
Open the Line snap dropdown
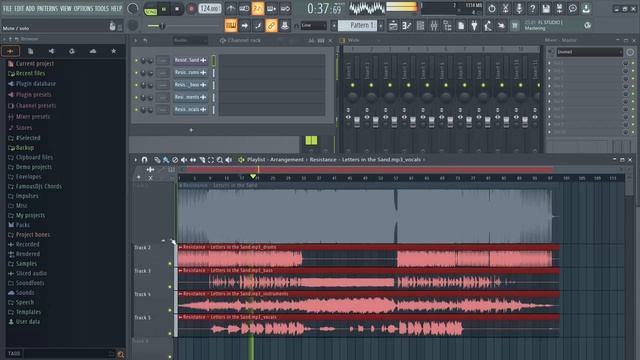click(313, 26)
